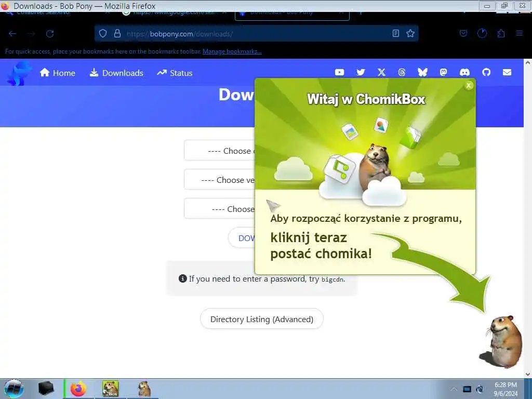Close the ChomikBox welcome popup
Image resolution: width=532 pixels, height=399 pixels.
click(469, 86)
